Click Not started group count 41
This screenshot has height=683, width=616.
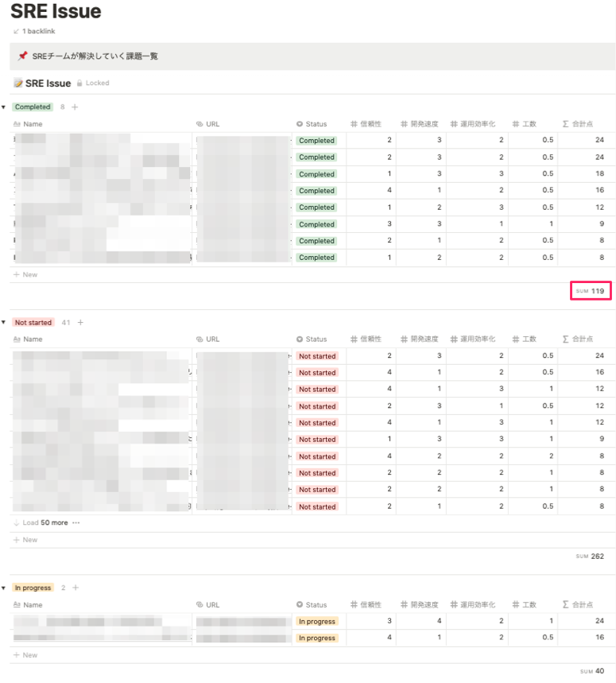66,322
